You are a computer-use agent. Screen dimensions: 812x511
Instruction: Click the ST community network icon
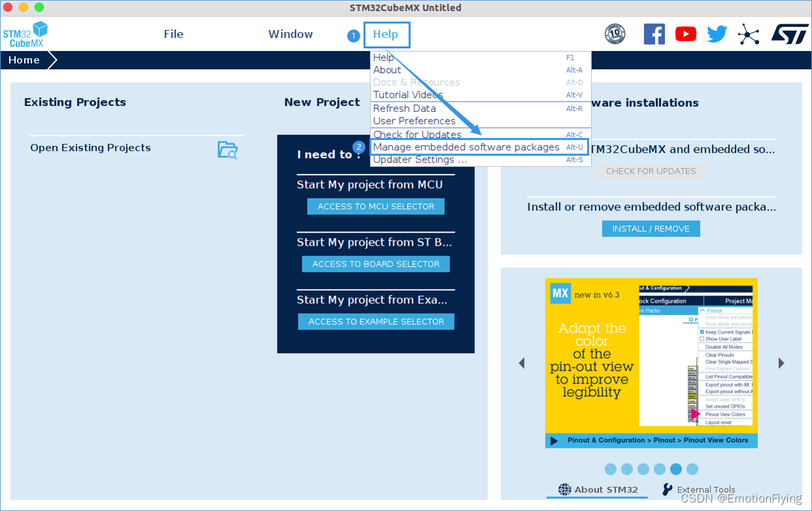tap(749, 34)
